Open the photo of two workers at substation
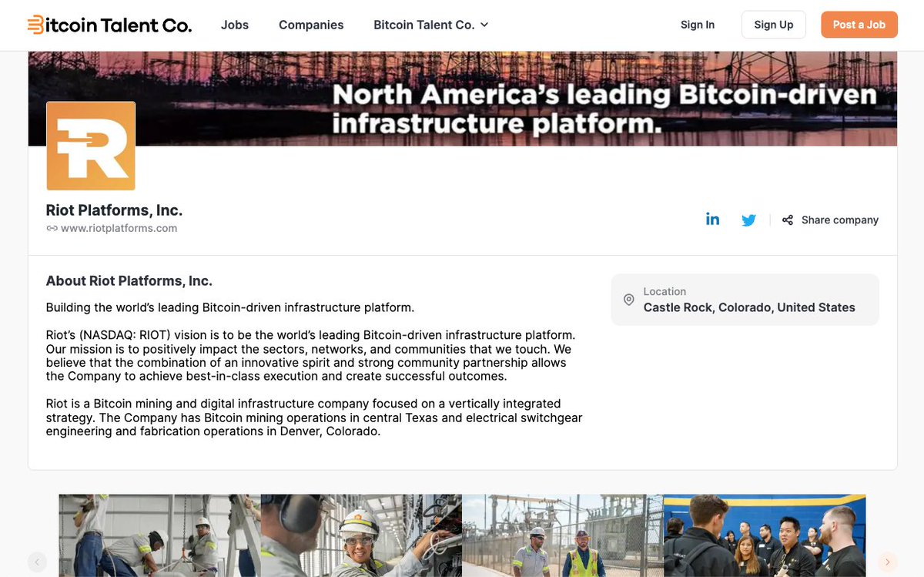This screenshot has width=924, height=577. click(x=563, y=535)
